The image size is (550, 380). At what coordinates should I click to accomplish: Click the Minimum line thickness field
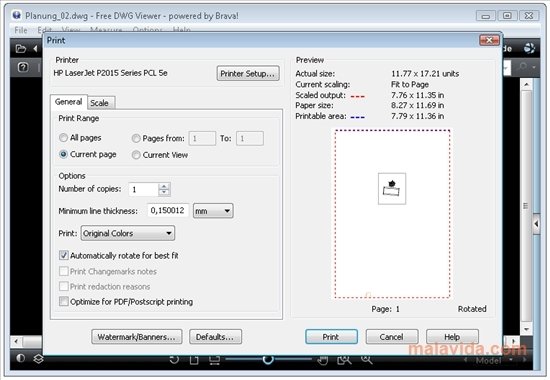click(x=168, y=211)
